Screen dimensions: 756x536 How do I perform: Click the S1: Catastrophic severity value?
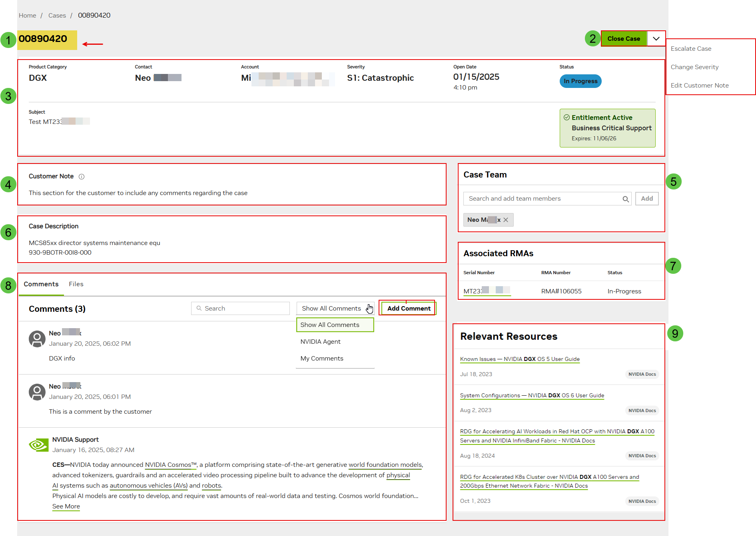coord(380,78)
